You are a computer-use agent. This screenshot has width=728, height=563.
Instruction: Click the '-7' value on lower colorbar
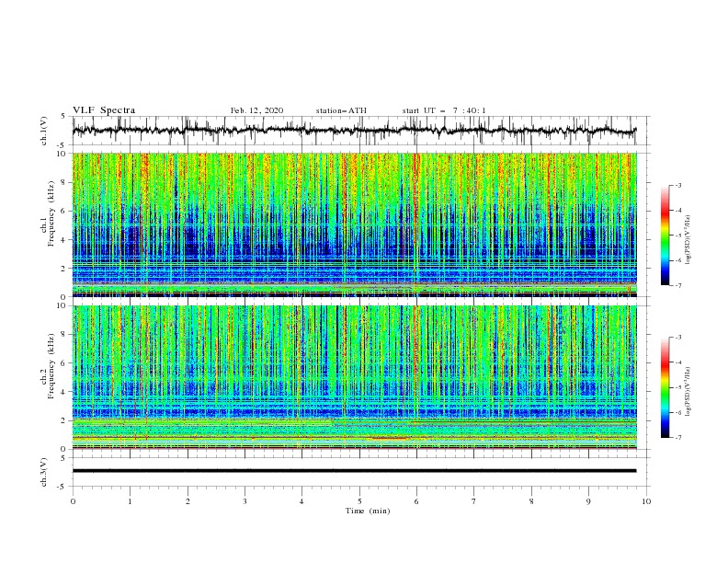(x=677, y=438)
